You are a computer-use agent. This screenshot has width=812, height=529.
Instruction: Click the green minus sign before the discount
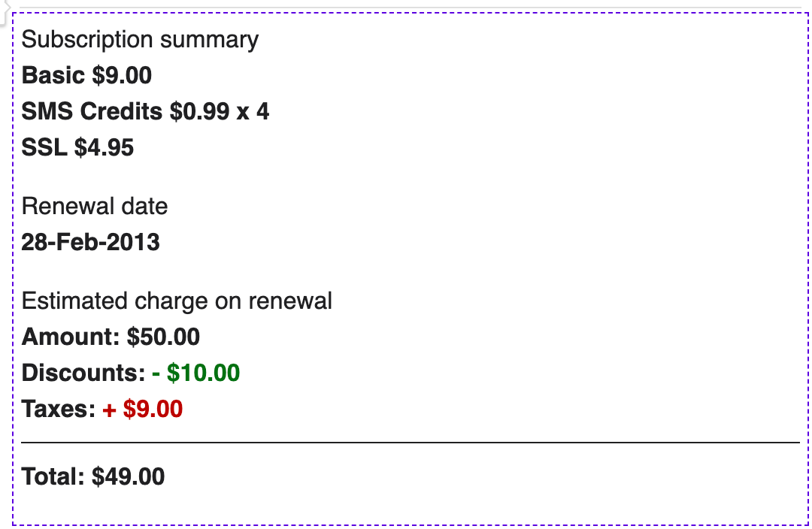[x=156, y=373]
